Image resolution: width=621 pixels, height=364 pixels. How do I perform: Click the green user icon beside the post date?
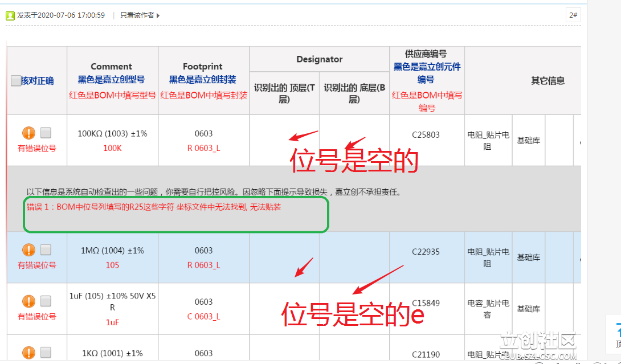(x=10, y=15)
